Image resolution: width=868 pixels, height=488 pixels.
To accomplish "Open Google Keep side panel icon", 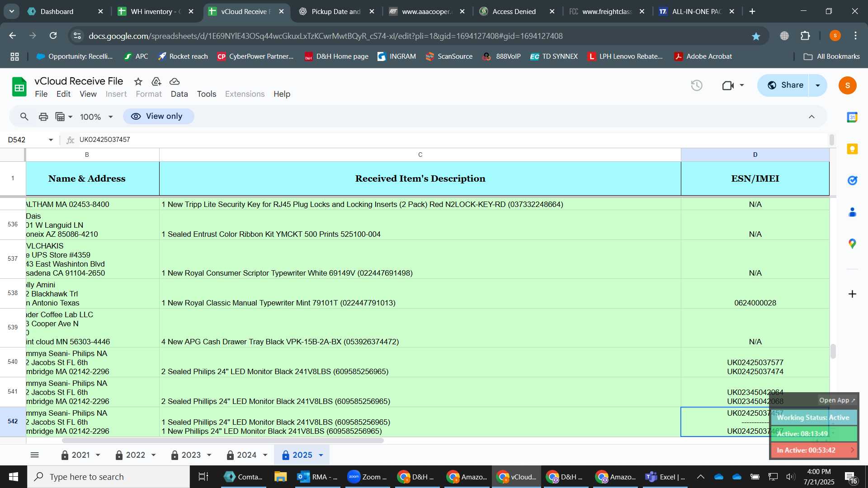I will click(x=852, y=149).
